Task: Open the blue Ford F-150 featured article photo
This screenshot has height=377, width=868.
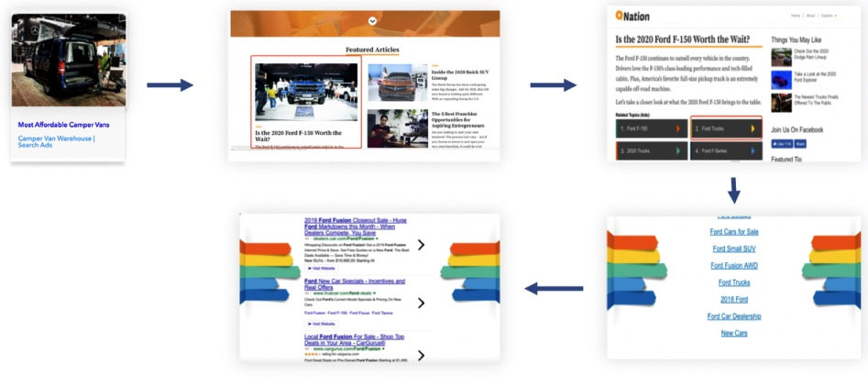Action: coord(306,92)
